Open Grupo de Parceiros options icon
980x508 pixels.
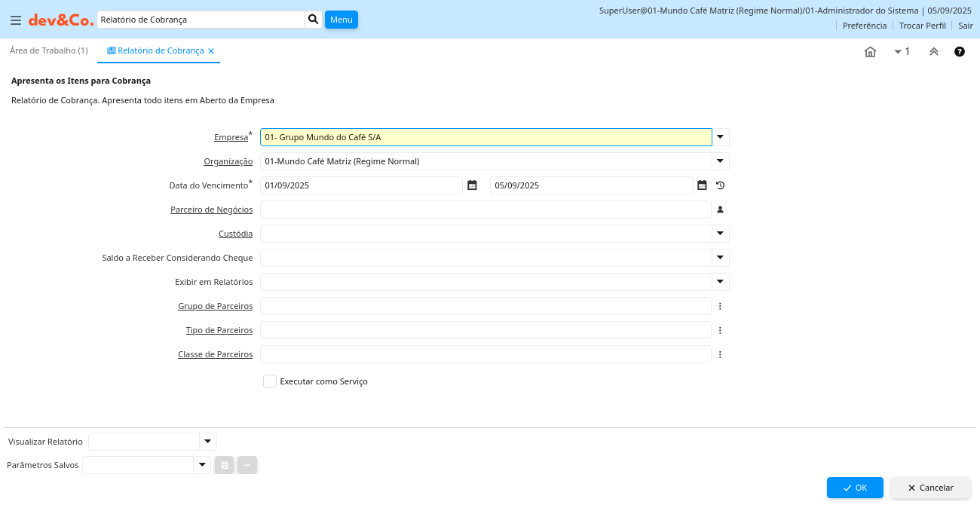[720, 306]
